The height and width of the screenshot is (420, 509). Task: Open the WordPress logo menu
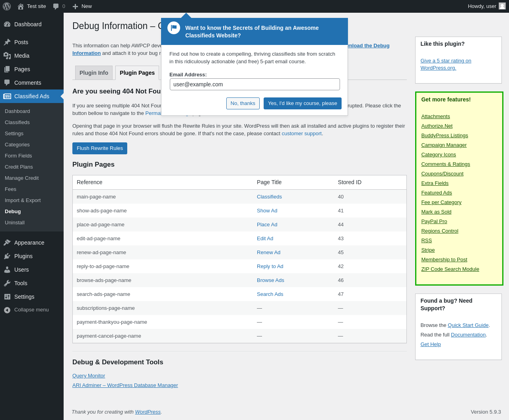pyautogui.click(x=7, y=6)
